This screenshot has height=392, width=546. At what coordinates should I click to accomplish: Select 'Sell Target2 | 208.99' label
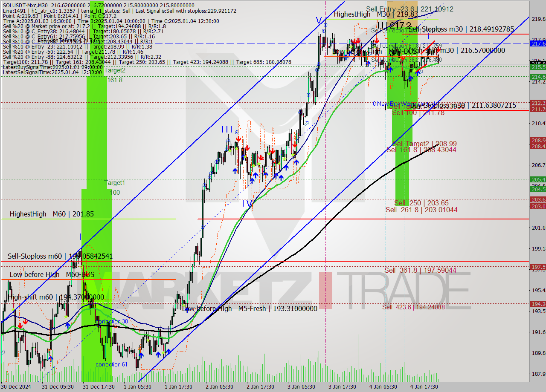click(x=424, y=144)
